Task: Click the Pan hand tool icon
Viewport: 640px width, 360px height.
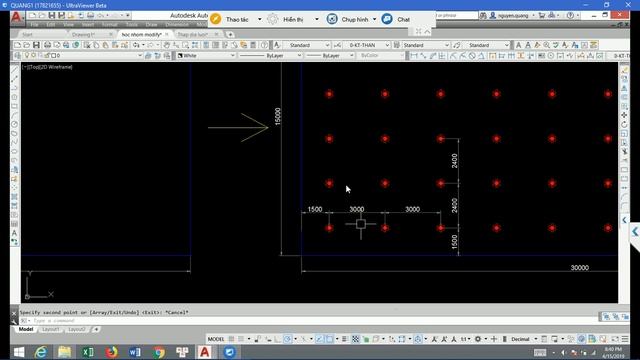Action: pos(167,45)
